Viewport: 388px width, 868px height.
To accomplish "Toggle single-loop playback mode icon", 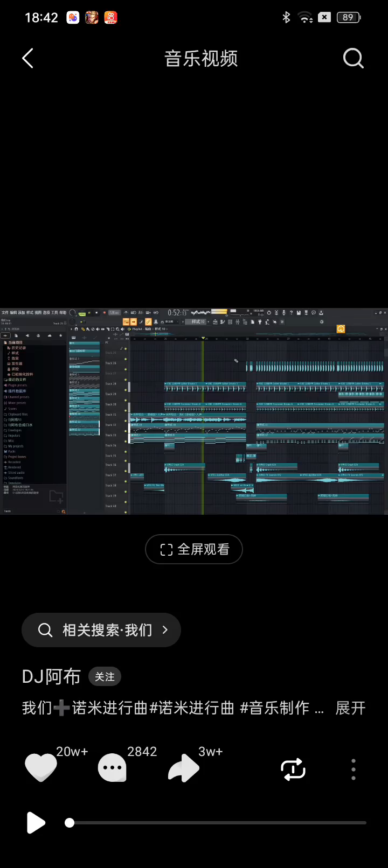I will tap(293, 769).
